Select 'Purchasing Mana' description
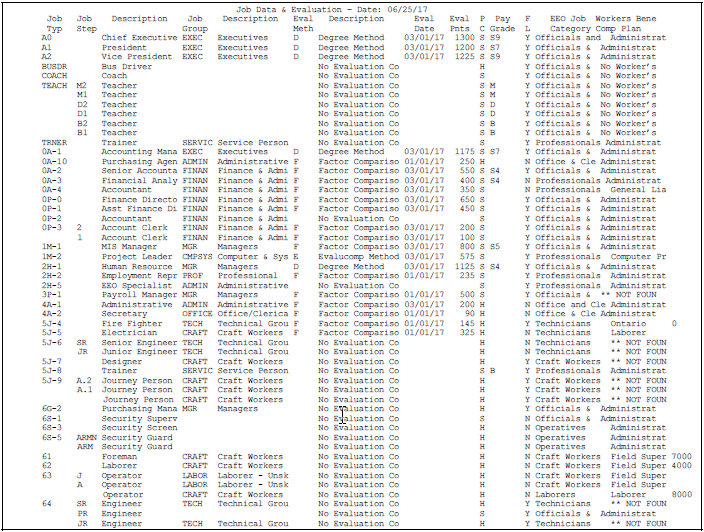Image resolution: width=704 pixels, height=532 pixels. pos(140,409)
